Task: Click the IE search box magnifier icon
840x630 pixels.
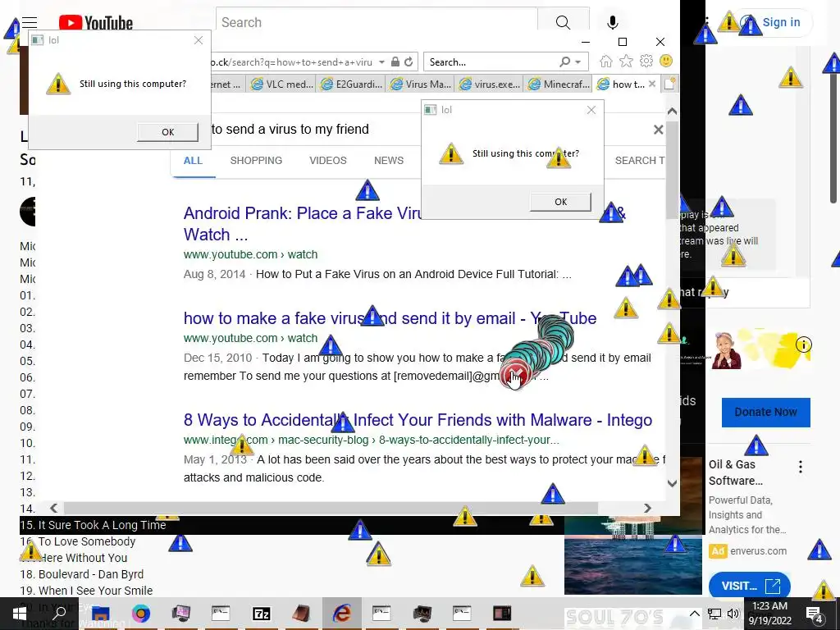Action: pyautogui.click(x=564, y=62)
